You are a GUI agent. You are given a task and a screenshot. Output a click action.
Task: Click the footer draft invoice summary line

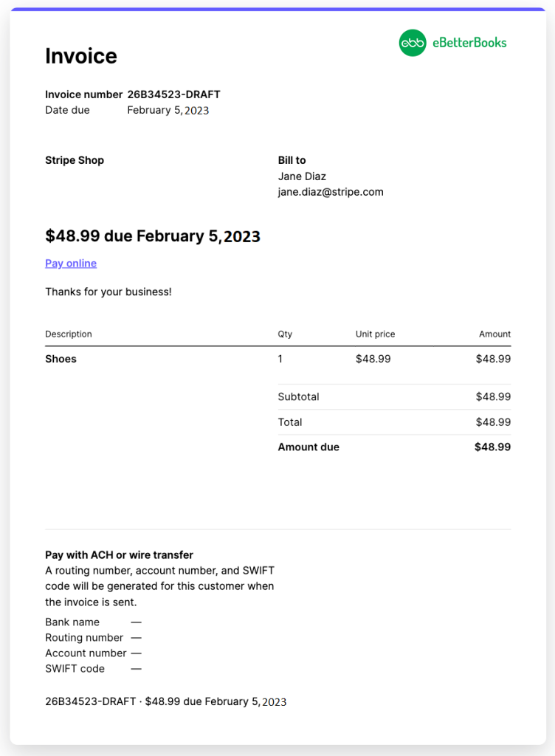click(166, 701)
